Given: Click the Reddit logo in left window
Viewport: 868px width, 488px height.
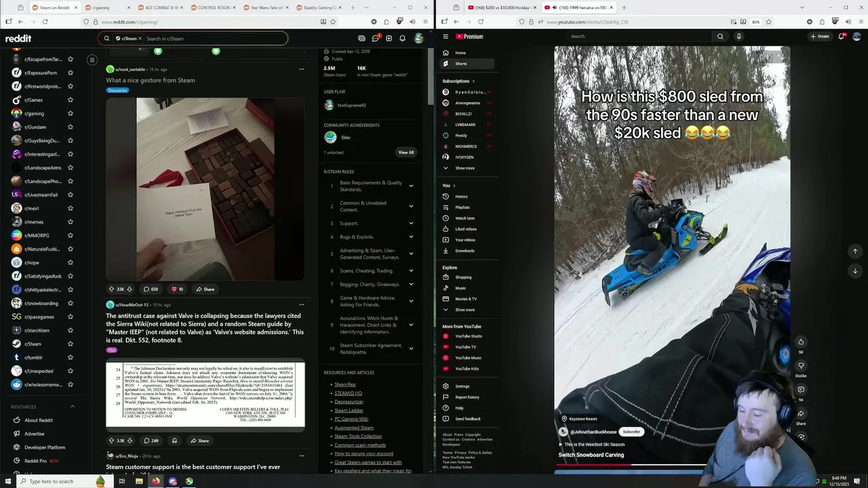Looking at the screenshot, I should [x=18, y=39].
